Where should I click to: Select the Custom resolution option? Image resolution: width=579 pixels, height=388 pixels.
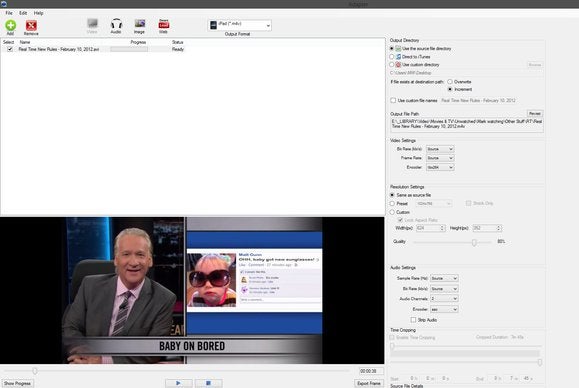[x=392, y=212]
